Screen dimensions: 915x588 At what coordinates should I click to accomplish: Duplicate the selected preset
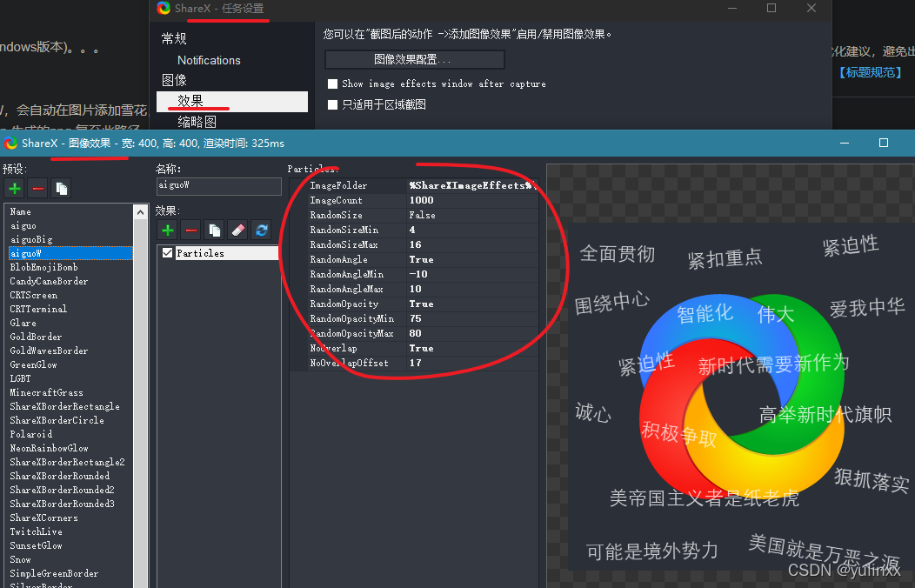(x=61, y=189)
